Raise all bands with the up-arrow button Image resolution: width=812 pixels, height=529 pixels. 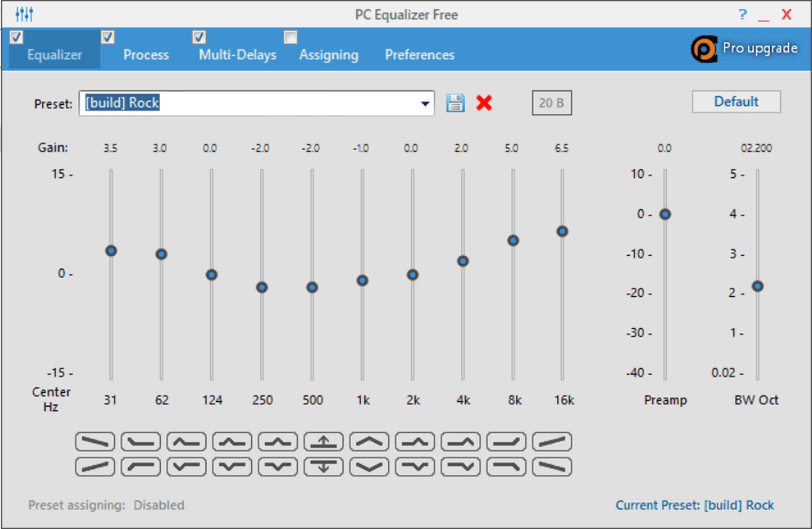point(323,442)
